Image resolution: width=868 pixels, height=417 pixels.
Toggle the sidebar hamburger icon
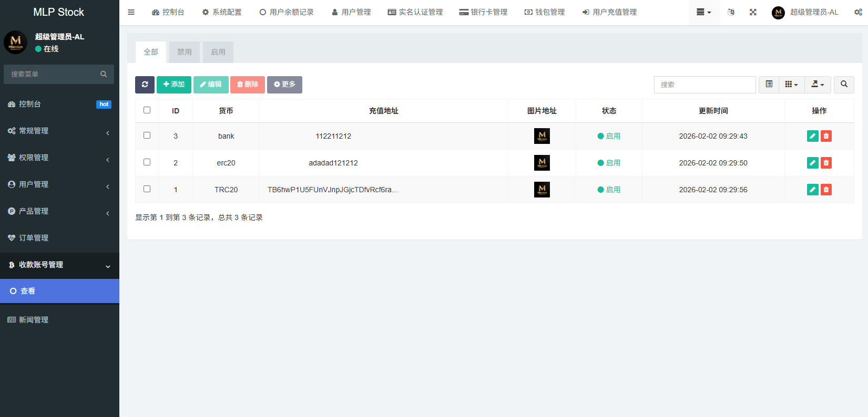[x=131, y=12]
